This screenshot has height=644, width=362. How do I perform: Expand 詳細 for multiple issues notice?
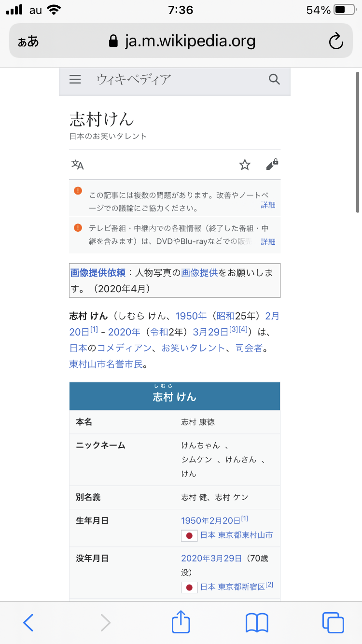point(268,205)
